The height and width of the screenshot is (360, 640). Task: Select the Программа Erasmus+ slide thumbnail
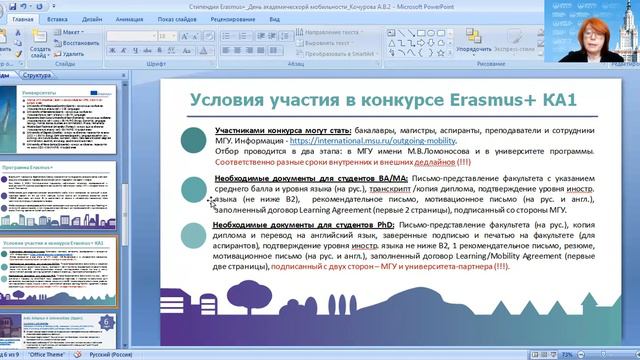tap(58, 196)
